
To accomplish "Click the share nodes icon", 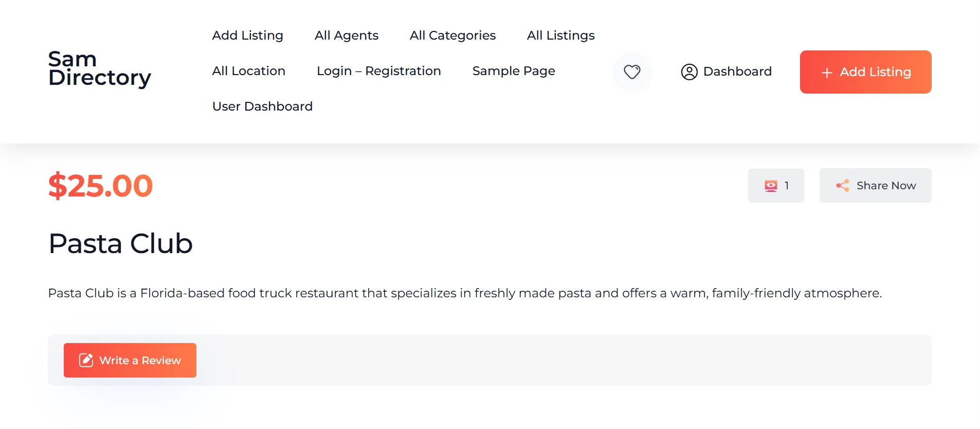I will pos(842,186).
